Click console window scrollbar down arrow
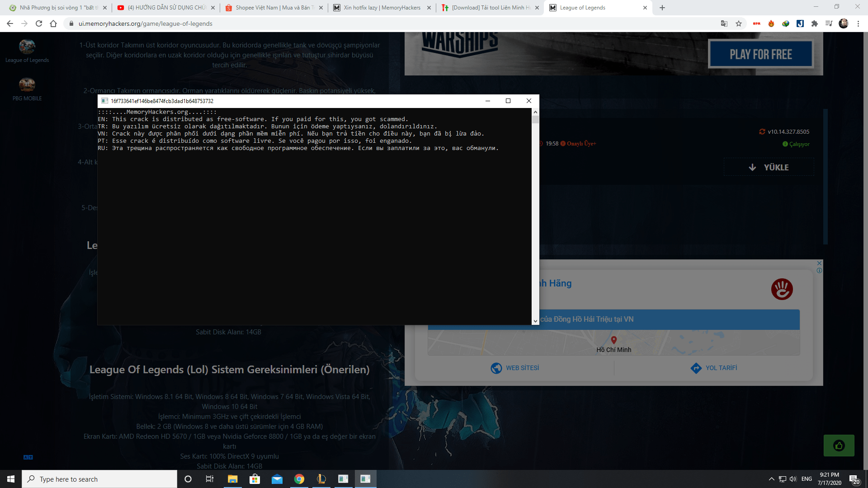 [x=535, y=321]
